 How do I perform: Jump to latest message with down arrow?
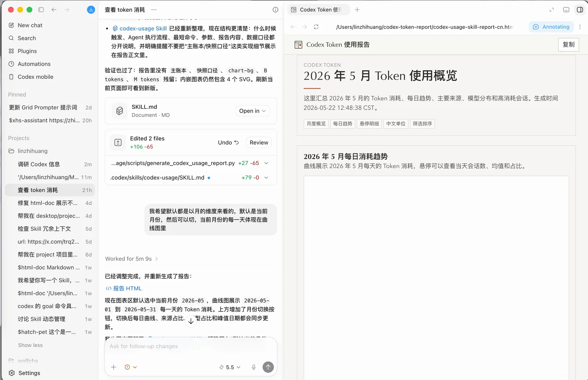point(191,321)
